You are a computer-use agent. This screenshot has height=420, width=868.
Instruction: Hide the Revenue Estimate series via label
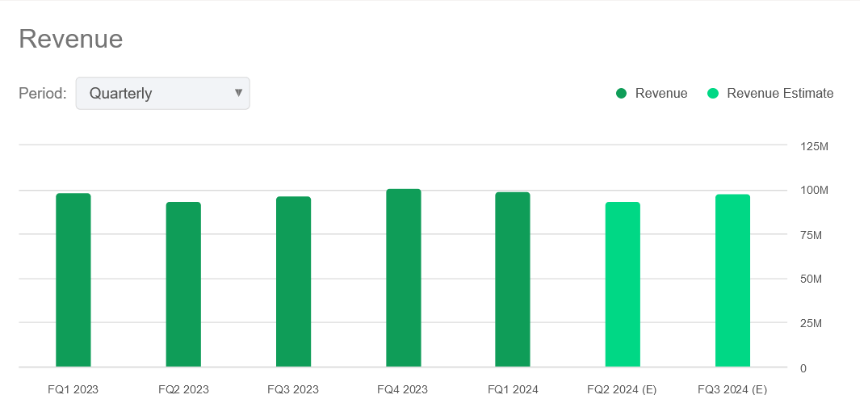[x=780, y=94]
